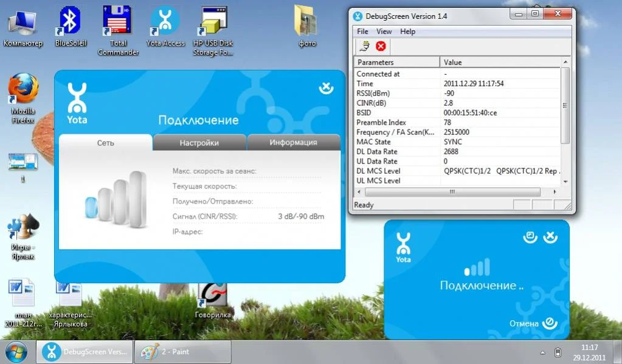Click the 3 dB/-90 dBm signal value
The height and width of the screenshot is (364, 622).
(x=301, y=216)
